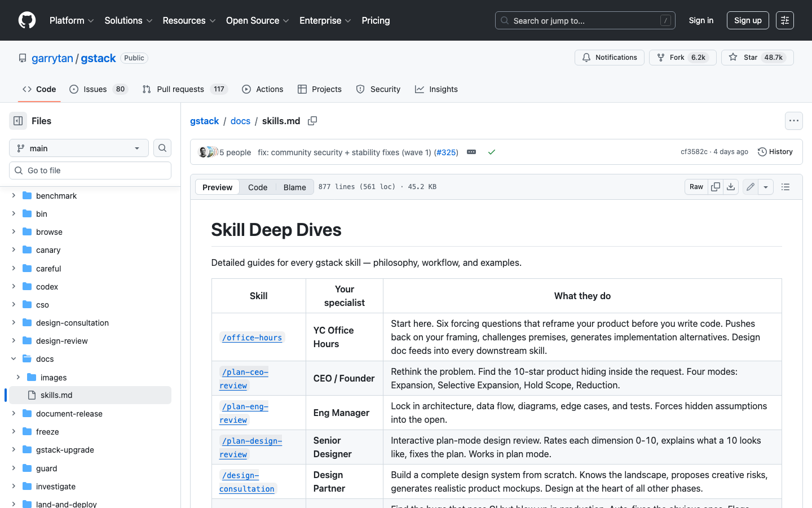The image size is (812, 508).
Task: Click the Sign up button
Action: pyautogui.click(x=748, y=20)
